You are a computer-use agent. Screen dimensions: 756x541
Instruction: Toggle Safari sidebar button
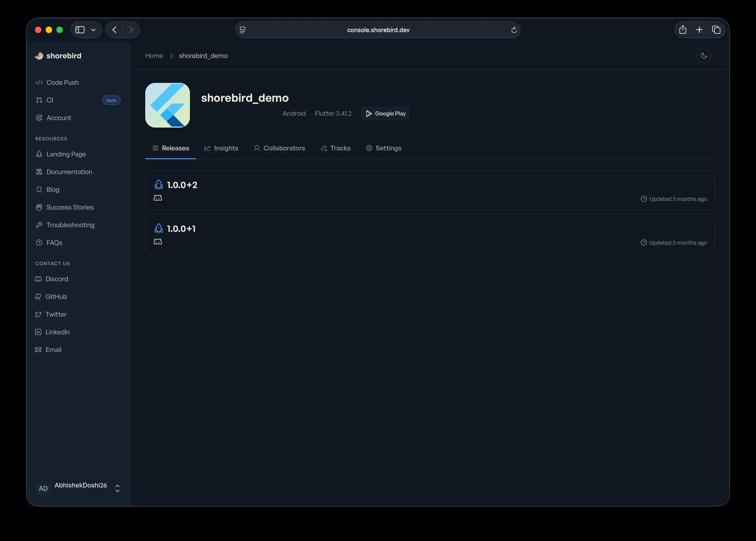[x=80, y=30]
